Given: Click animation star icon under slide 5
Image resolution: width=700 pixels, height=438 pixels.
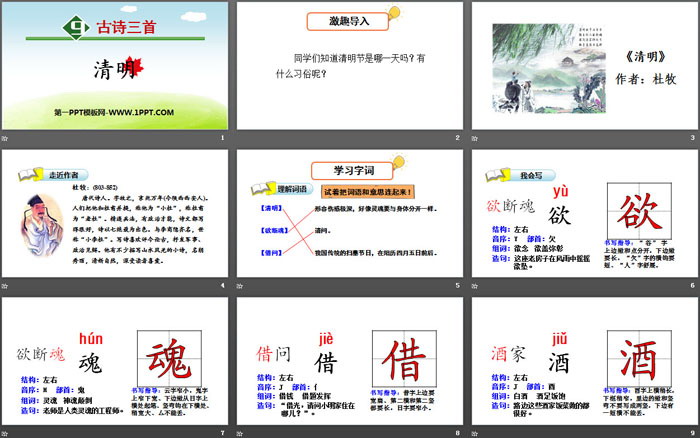Looking at the screenshot, I should [x=240, y=286].
